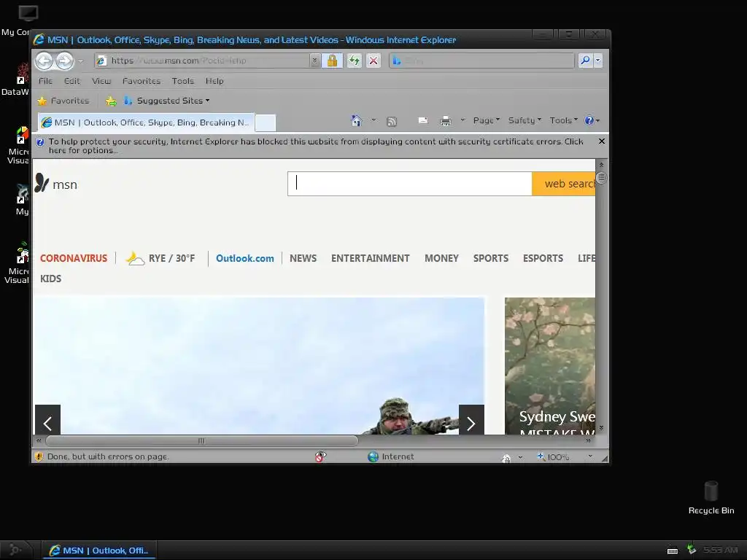Screen dimensions: 747x560
Task: Open the SPORTS section link
Action: [x=491, y=258]
